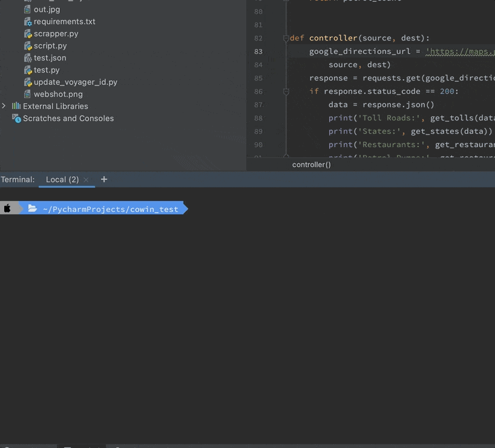The width and height of the screenshot is (495, 448).
Task: Select External Libraries label
Action: 56,106
